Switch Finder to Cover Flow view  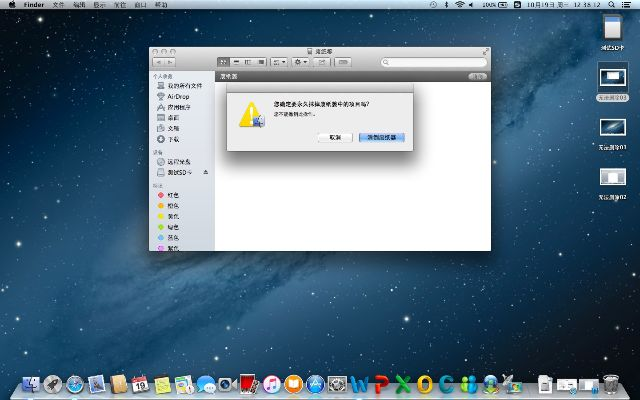click(260, 62)
